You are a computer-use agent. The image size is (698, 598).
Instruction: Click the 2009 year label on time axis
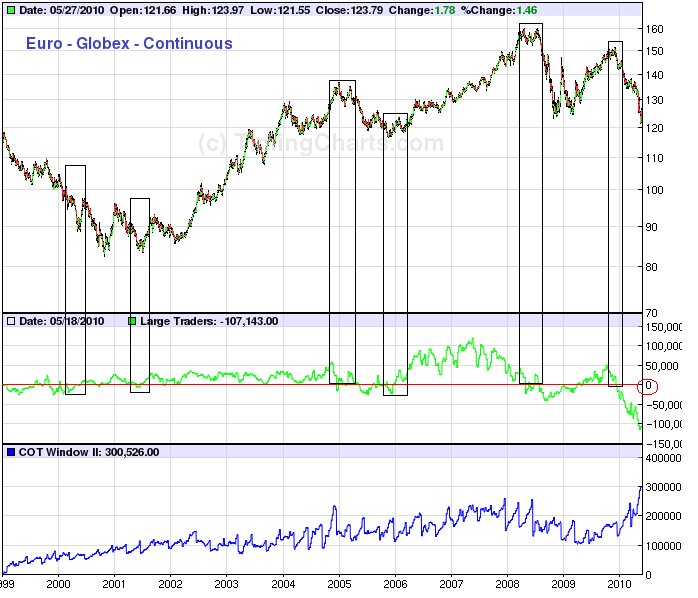(564, 584)
